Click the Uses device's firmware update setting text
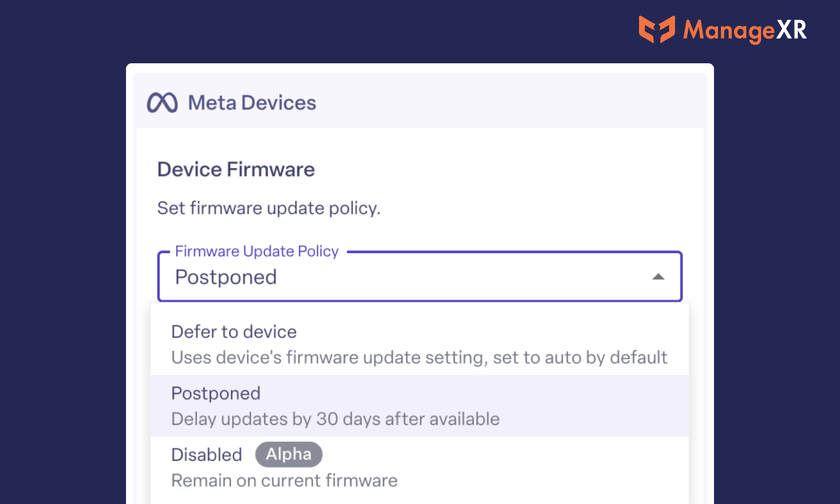Image resolution: width=840 pixels, height=504 pixels. point(419,357)
